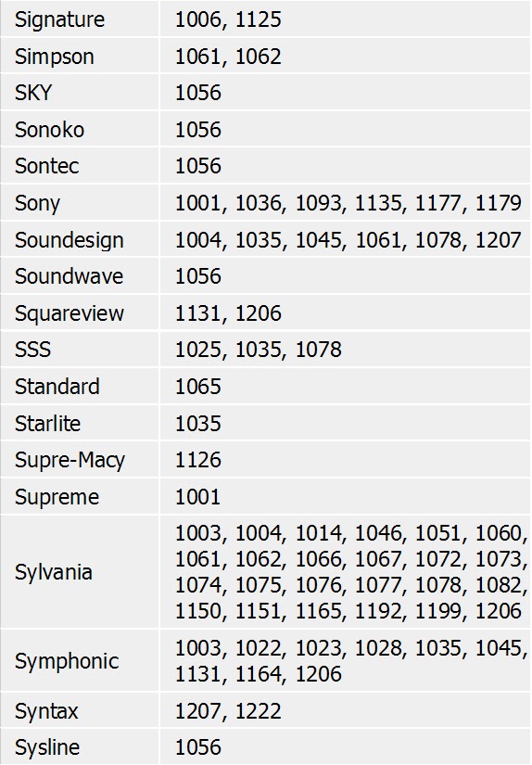The width and height of the screenshot is (532, 765).
Task: Select the Supreme code 1001
Action: (x=198, y=497)
